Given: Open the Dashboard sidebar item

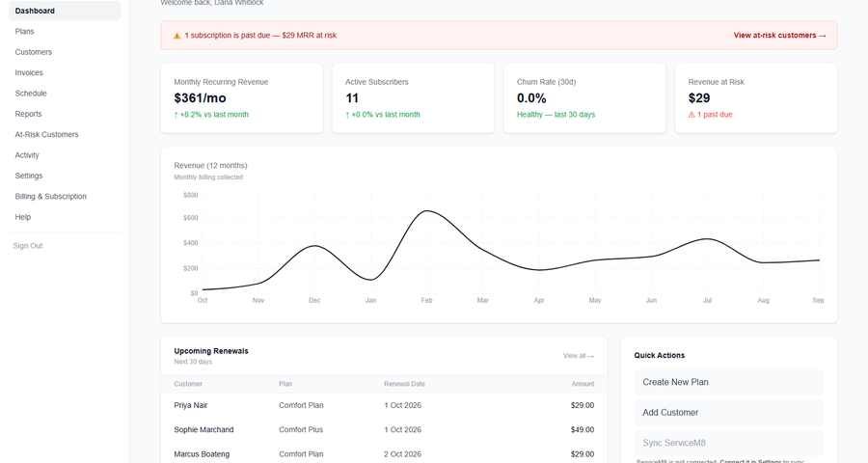Looking at the screenshot, I should [65, 11].
